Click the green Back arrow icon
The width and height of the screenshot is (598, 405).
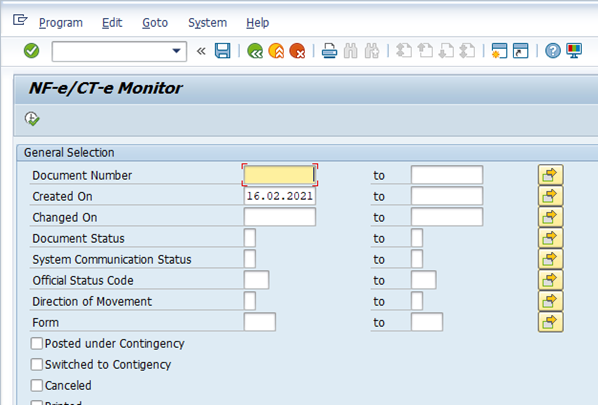255,51
